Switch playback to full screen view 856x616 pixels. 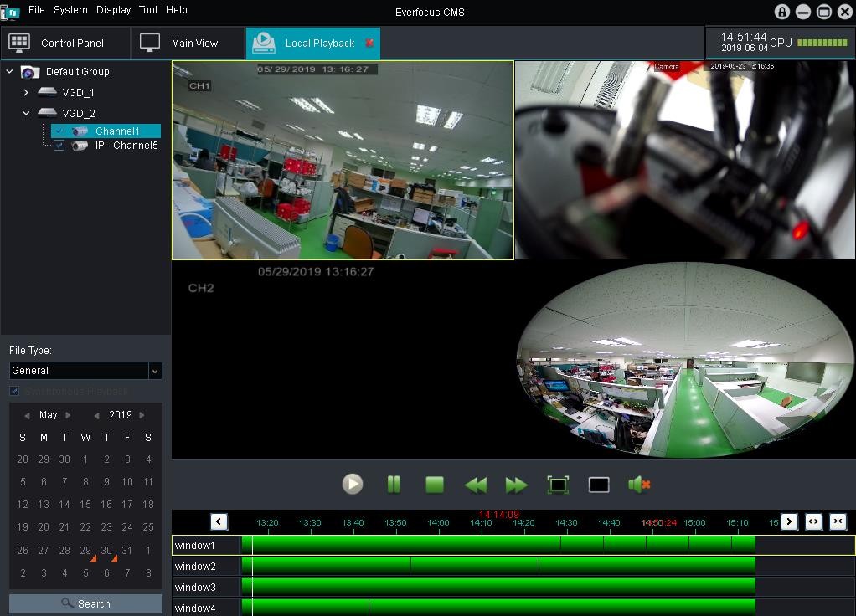[x=557, y=484]
